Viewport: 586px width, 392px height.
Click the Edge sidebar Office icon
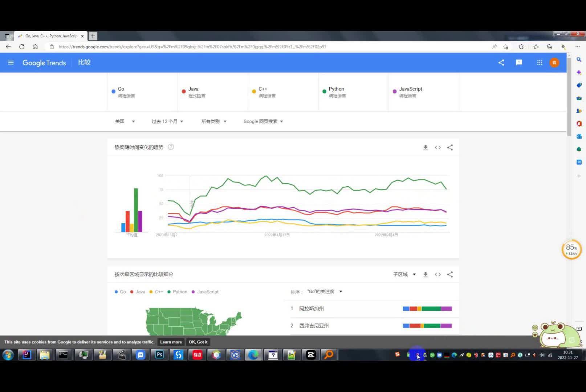(x=579, y=123)
